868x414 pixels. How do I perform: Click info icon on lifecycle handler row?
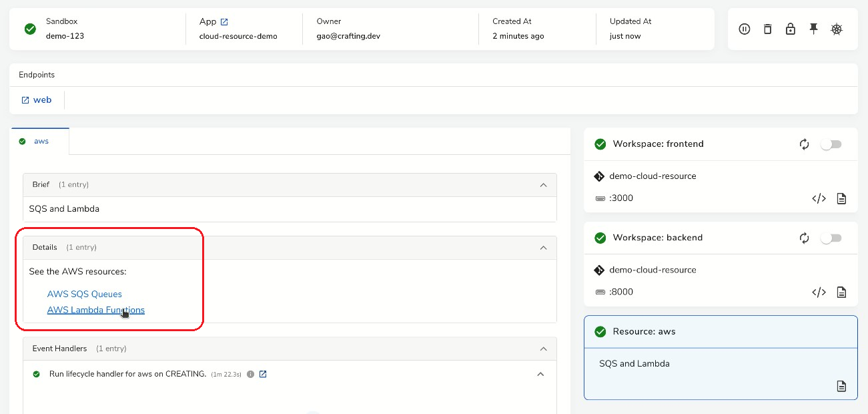point(251,374)
